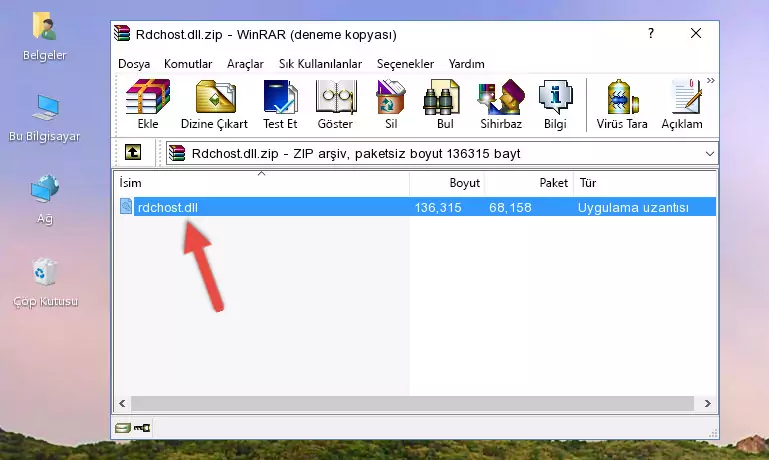Click the Ekle (add) toolbar icon

click(x=148, y=104)
